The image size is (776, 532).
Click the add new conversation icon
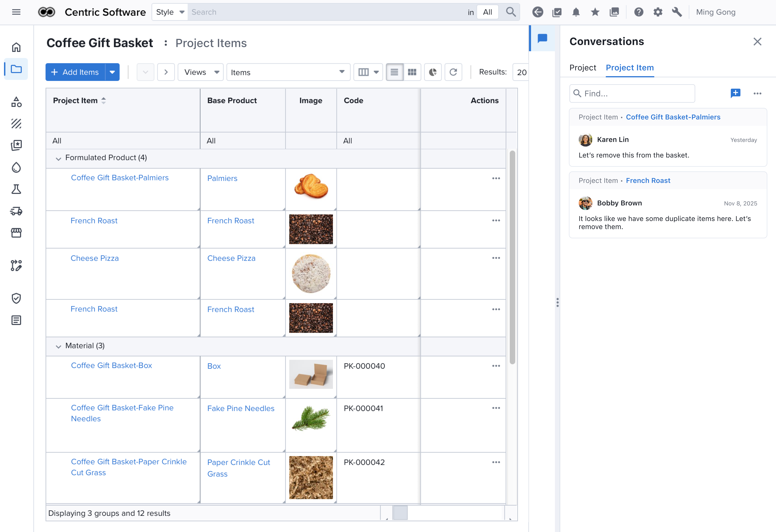(x=735, y=93)
